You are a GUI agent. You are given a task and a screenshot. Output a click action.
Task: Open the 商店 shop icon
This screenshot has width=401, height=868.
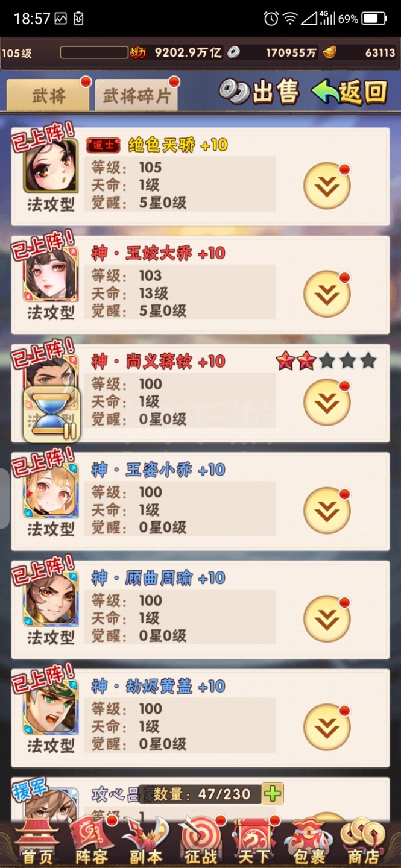[x=363, y=842]
